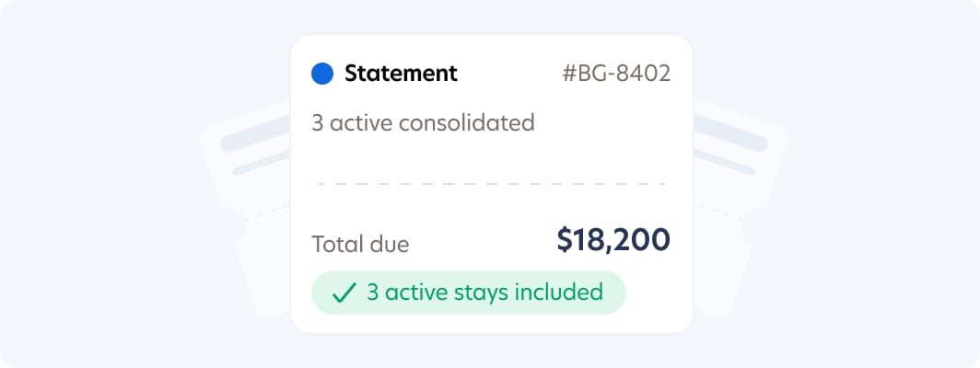980x368 pixels.
Task: Click the green checkmark icon in badge
Action: [344, 293]
